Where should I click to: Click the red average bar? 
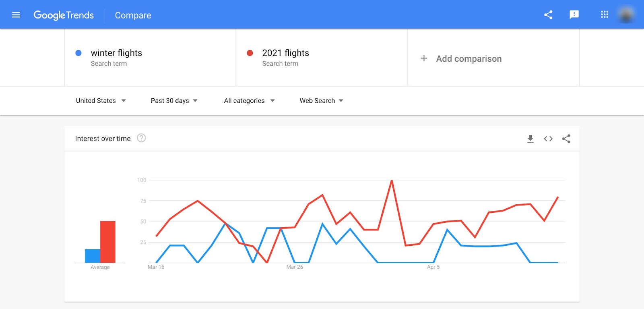tap(107, 242)
